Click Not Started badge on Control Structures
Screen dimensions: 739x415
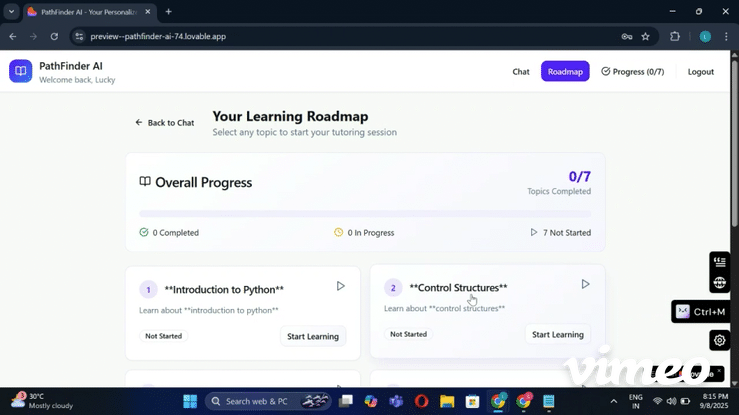(x=408, y=334)
